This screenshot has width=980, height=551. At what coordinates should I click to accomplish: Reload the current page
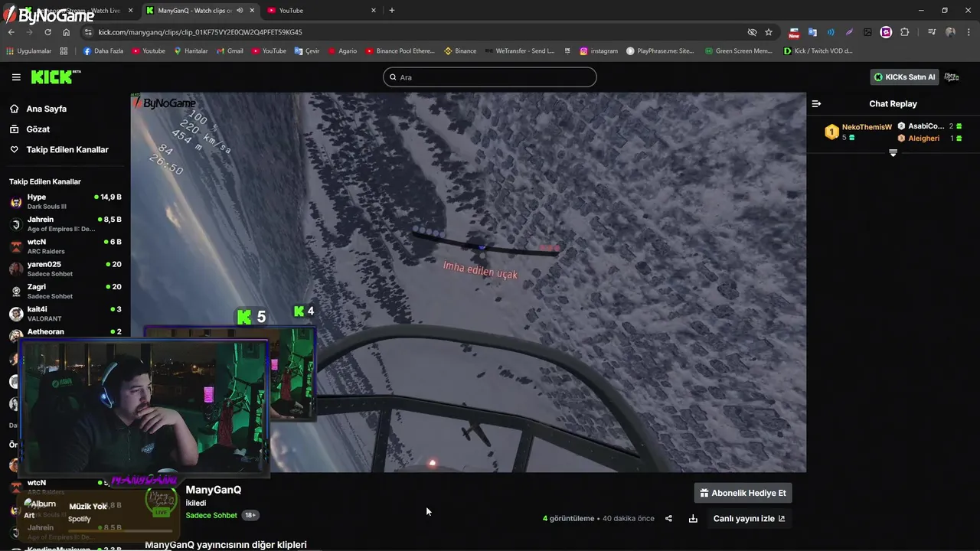tap(47, 32)
